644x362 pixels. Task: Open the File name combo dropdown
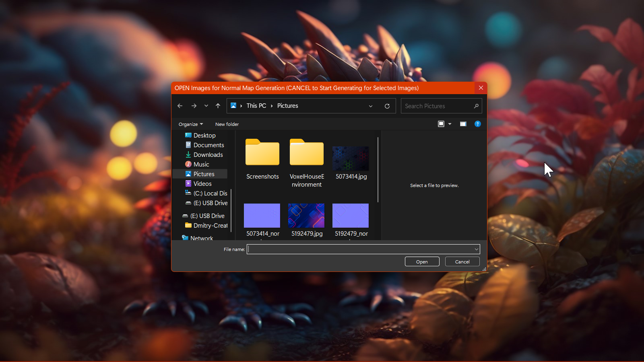point(476,249)
